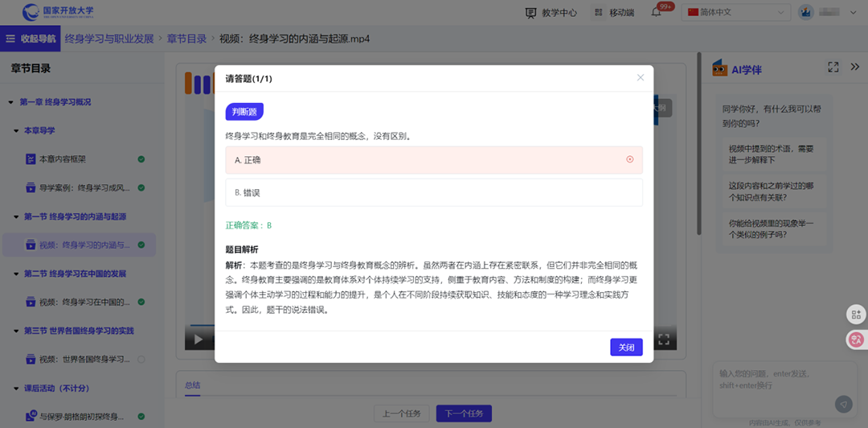Click the 章节目录 sidebar heading
868x428 pixels.
31,68
